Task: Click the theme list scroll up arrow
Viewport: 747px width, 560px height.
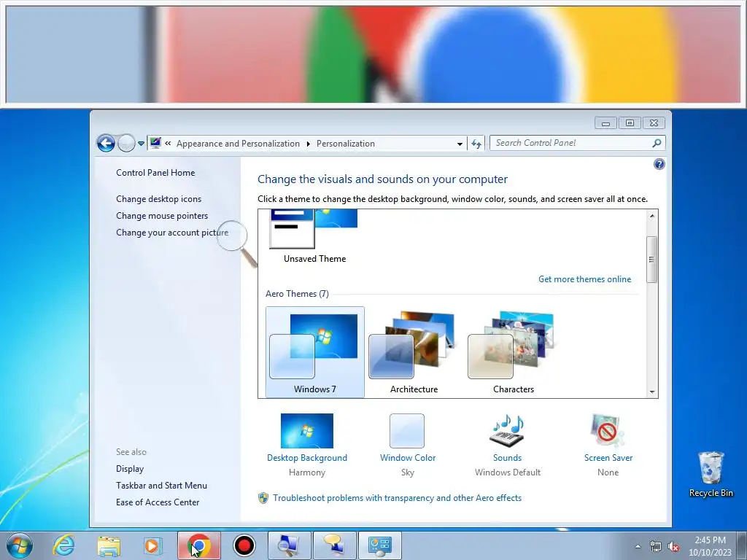Action: (x=652, y=216)
